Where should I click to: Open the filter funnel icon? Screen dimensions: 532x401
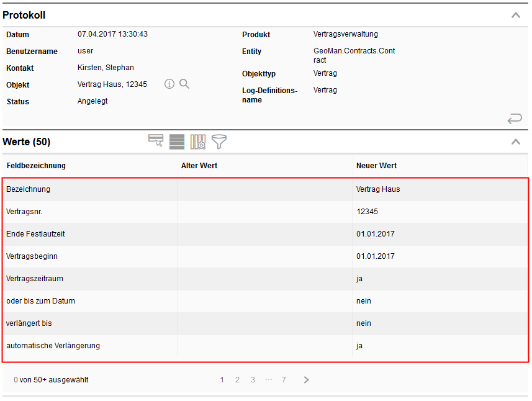pos(219,142)
